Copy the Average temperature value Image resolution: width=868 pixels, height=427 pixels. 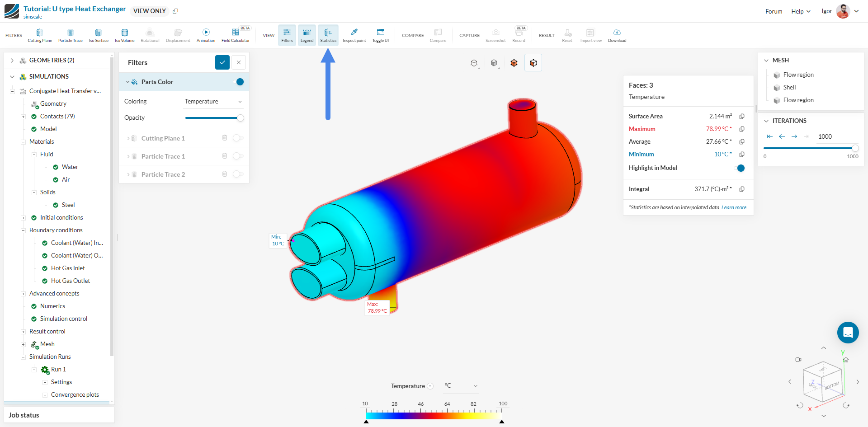(742, 142)
